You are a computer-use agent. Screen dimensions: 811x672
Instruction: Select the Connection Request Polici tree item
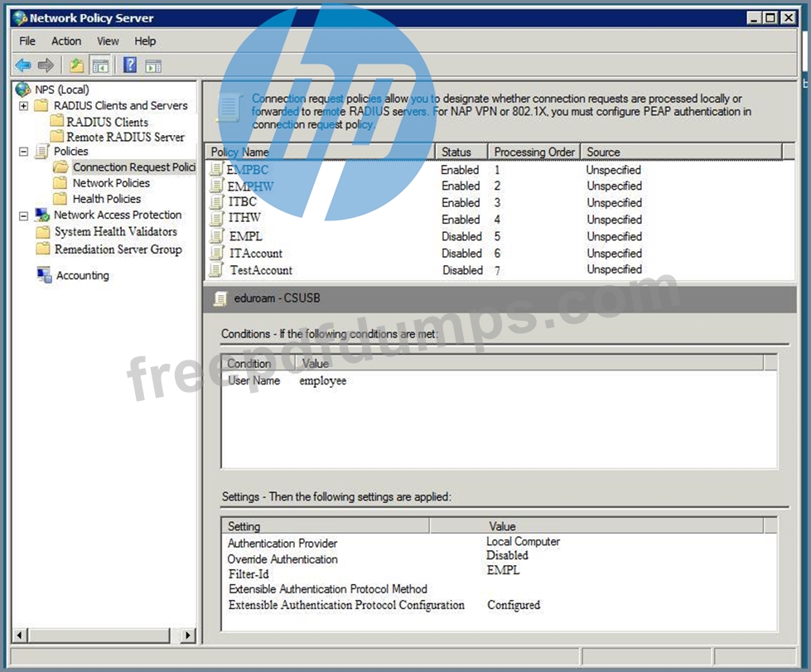[x=134, y=167]
